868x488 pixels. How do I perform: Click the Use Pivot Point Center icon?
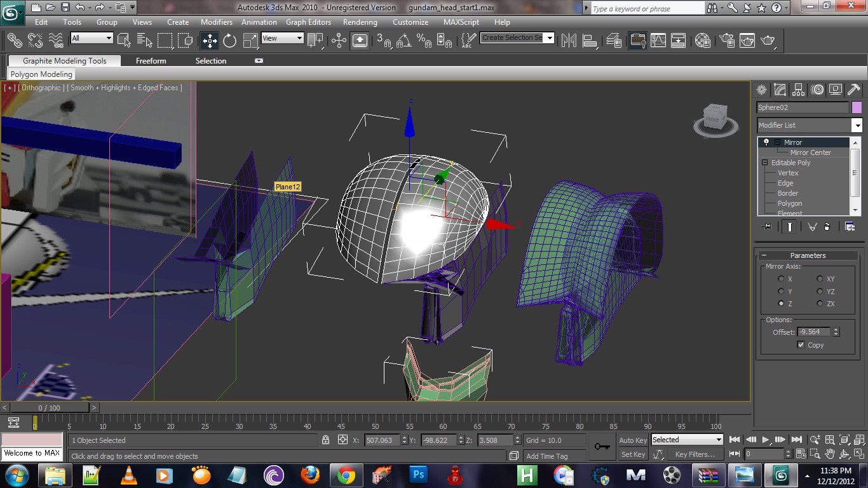(x=316, y=41)
